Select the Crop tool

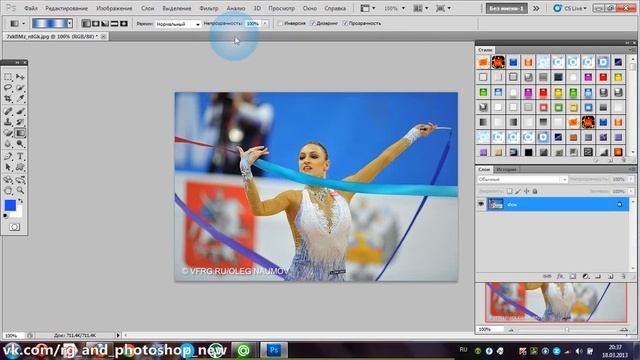pos(8,98)
